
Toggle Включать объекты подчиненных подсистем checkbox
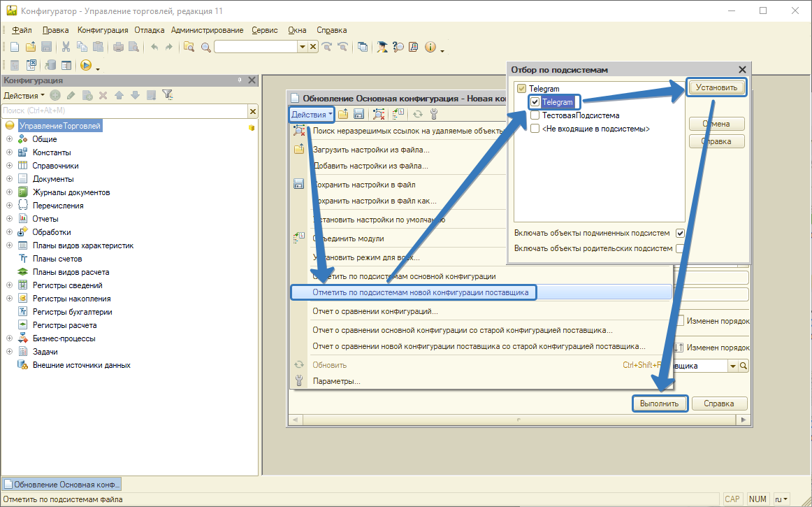680,234
